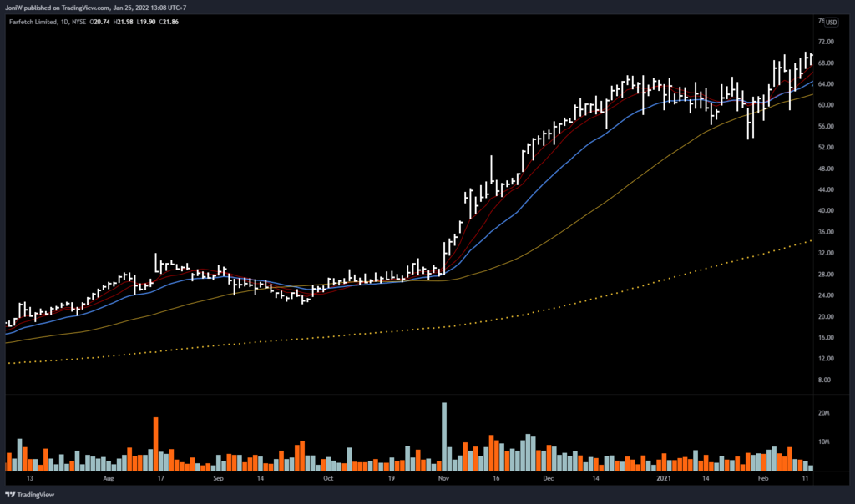Click the 48.00 price scale label
Screen dimensions: 855x504
click(827, 169)
